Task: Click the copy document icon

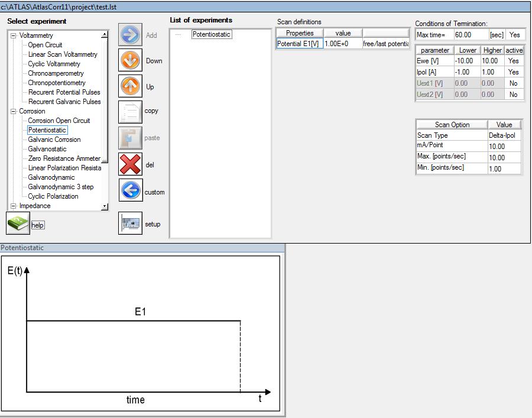Action: coord(130,112)
